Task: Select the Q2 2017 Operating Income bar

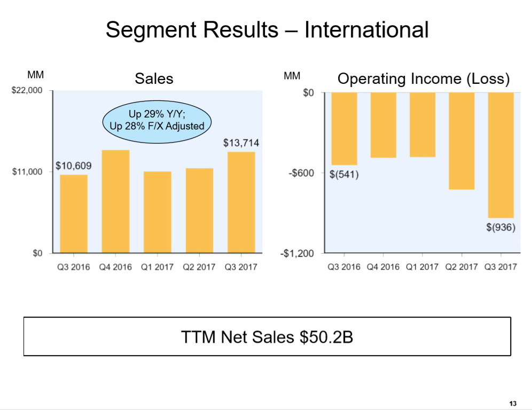Action: click(x=461, y=141)
